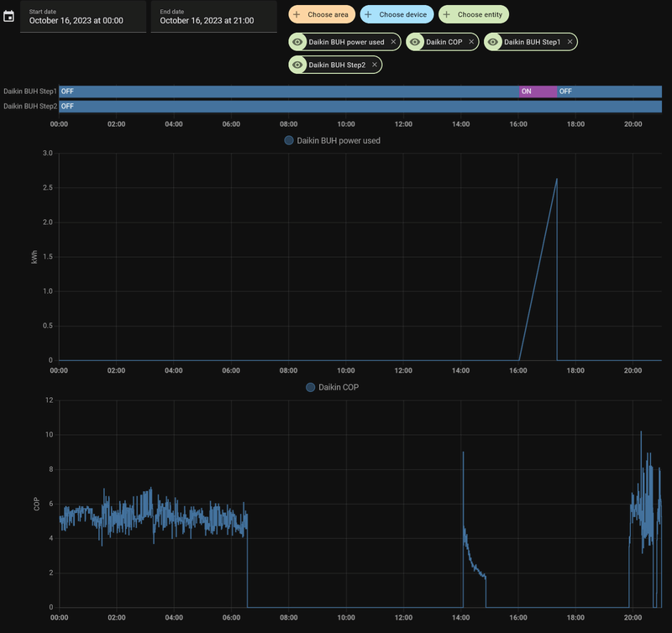
Task: Click the Choose entity button
Action: pyautogui.click(x=474, y=14)
